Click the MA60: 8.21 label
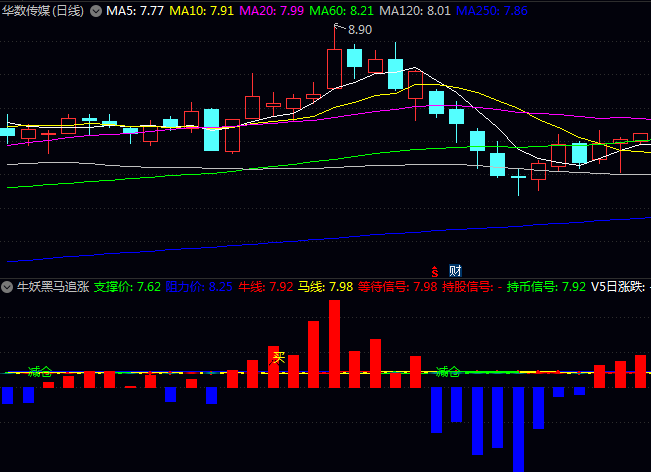The image size is (651, 472). point(342,11)
